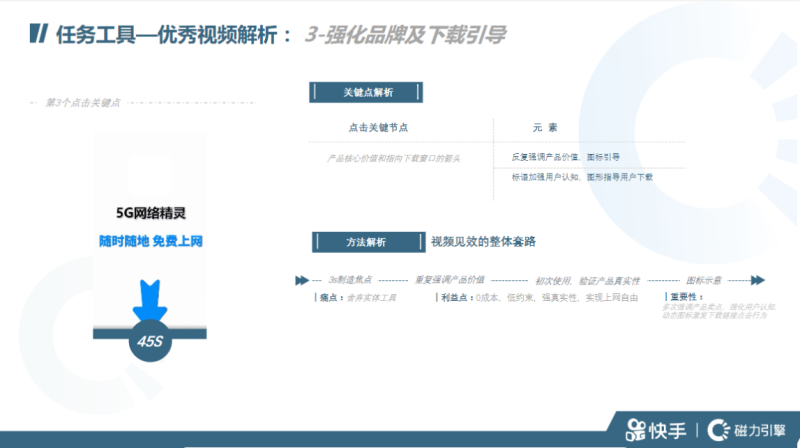Click the label 第3个点击关键点
The width and height of the screenshot is (800, 448).
tap(83, 103)
